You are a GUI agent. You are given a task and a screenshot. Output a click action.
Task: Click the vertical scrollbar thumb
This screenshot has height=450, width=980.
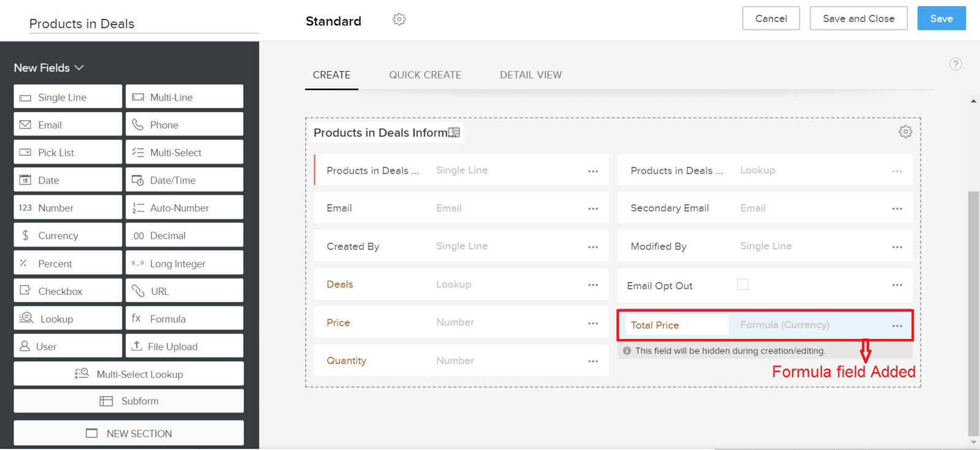tap(973, 313)
